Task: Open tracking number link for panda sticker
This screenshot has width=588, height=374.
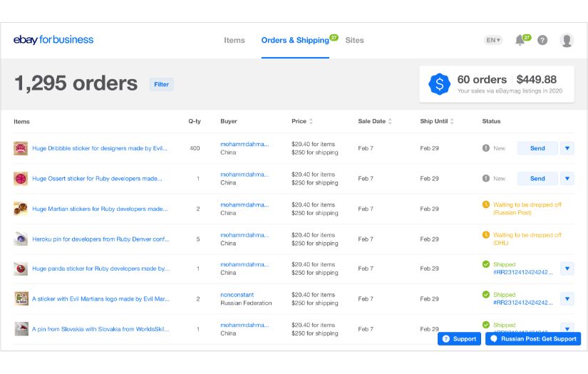Action: point(522,272)
